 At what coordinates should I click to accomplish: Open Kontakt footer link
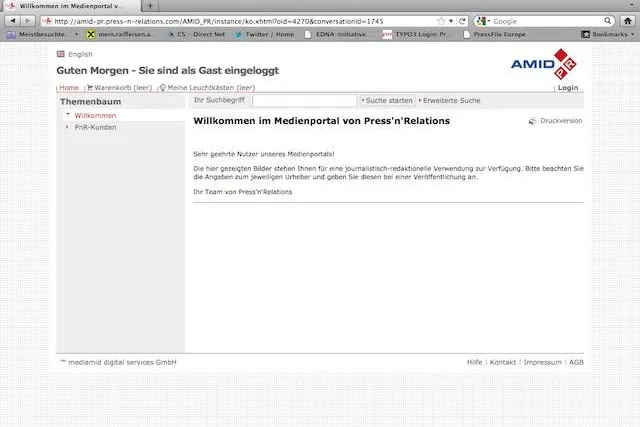[502, 362]
